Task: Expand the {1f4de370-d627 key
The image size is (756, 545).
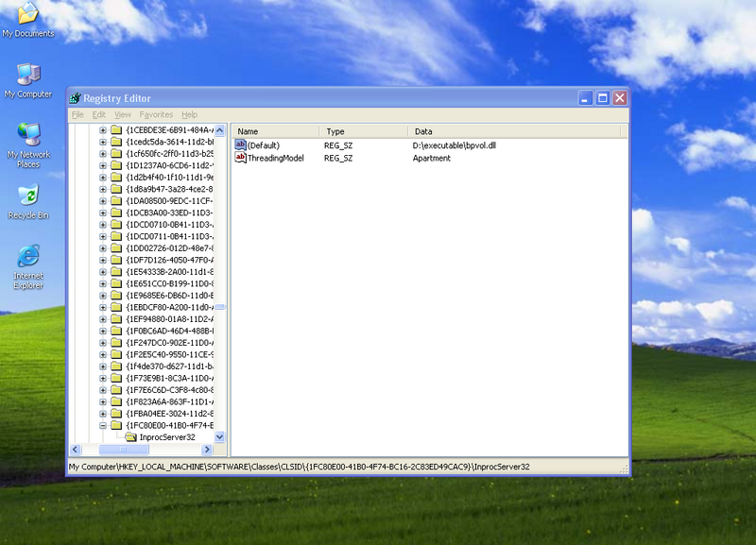Action: (x=103, y=366)
